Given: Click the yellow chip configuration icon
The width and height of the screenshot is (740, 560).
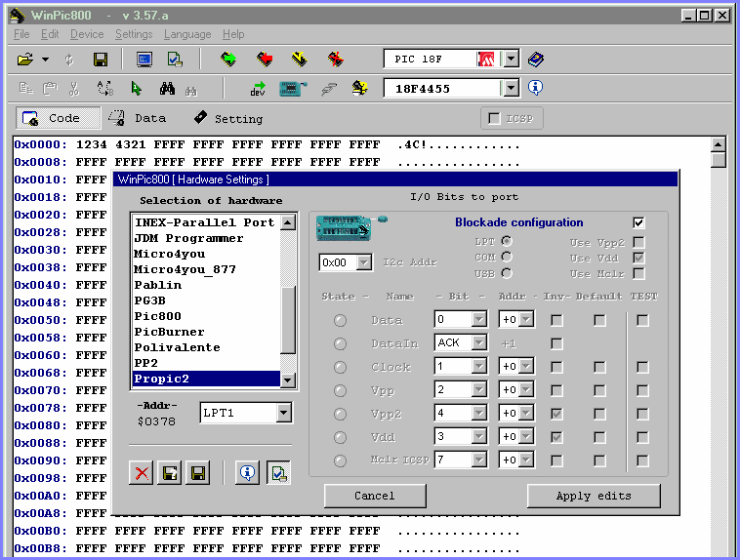Looking at the screenshot, I should tap(359, 88).
